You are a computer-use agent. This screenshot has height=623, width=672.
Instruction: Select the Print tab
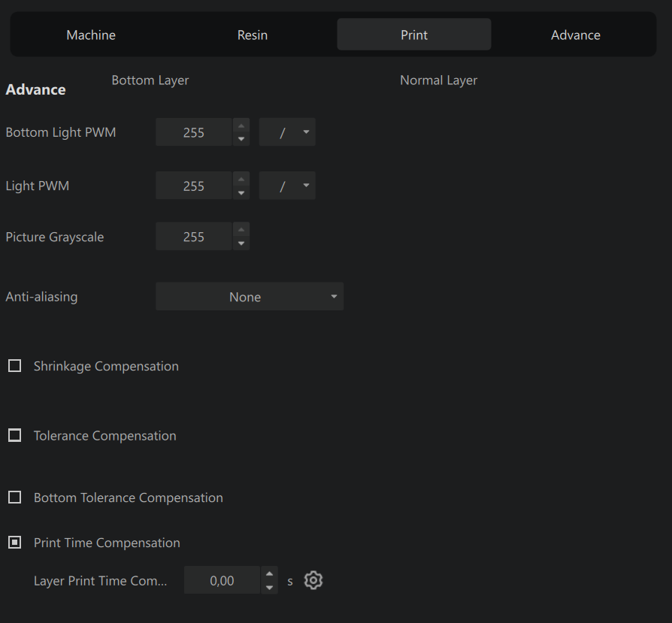click(x=414, y=35)
